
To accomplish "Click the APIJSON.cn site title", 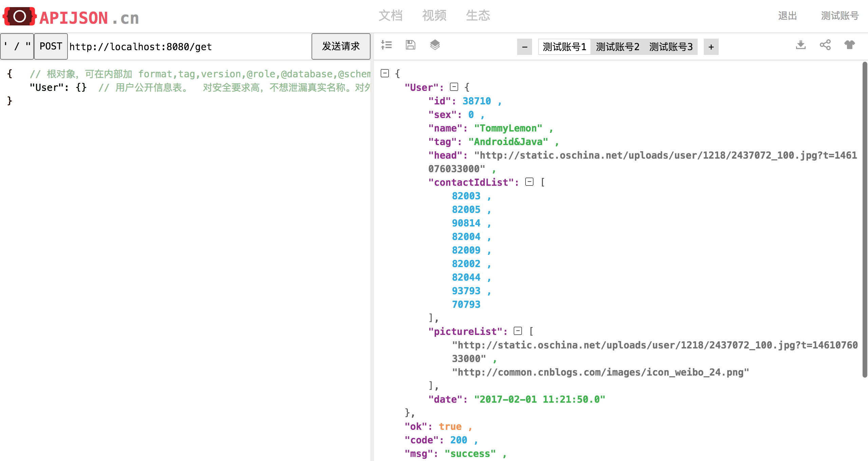I will 89,18.
